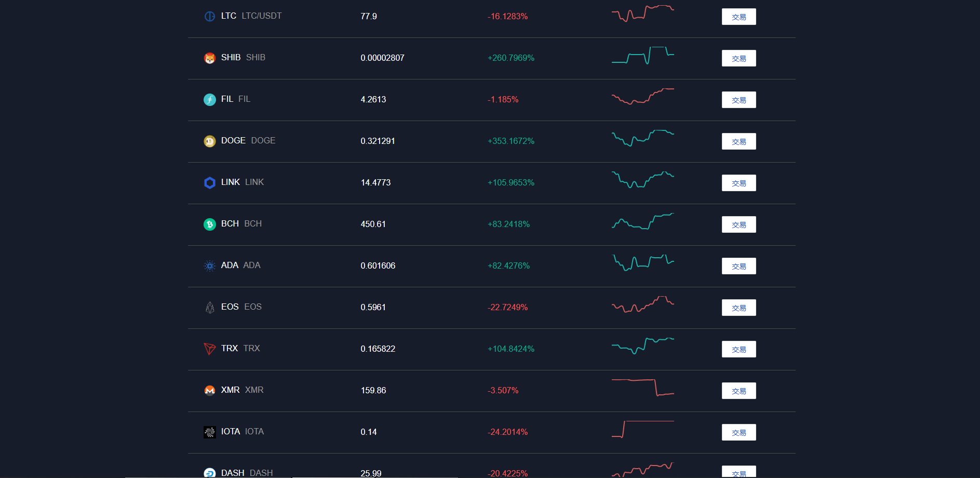Image resolution: width=980 pixels, height=478 pixels.
Task: Select the XMR change -3.507%
Action: [503, 391]
